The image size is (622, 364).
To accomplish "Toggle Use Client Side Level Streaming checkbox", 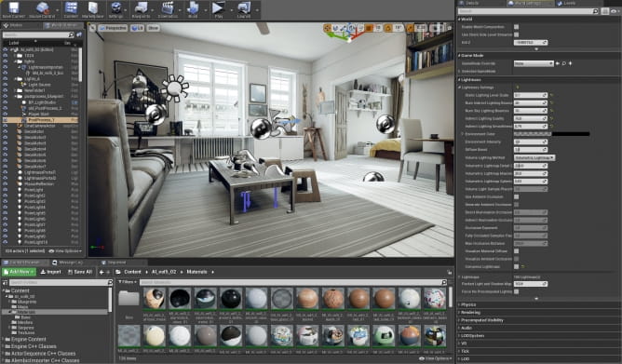I will tap(516, 34).
